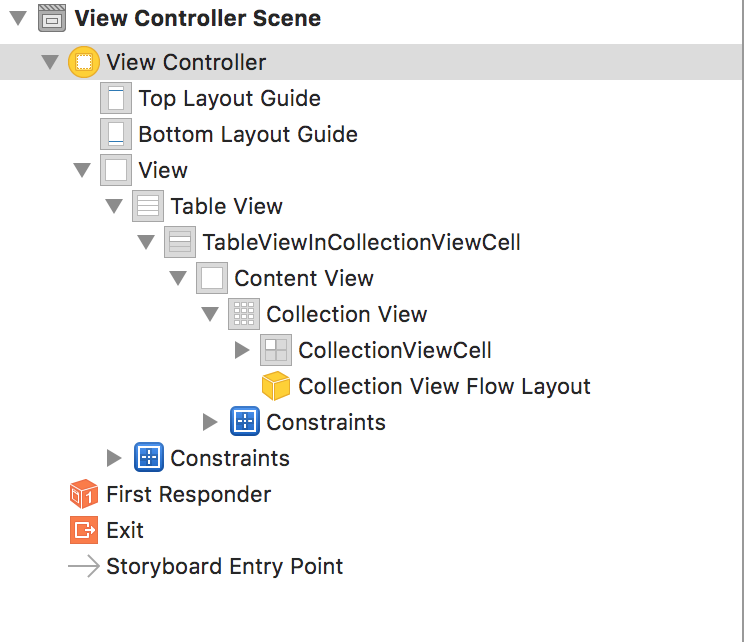Click the CollectionViewCell icon
Image resolution: width=744 pixels, height=642 pixels.
pyautogui.click(x=276, y=350)
